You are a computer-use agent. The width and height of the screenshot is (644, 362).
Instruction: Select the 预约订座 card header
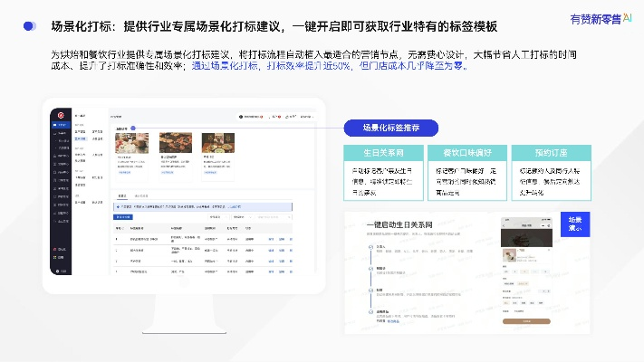point(552,153)
